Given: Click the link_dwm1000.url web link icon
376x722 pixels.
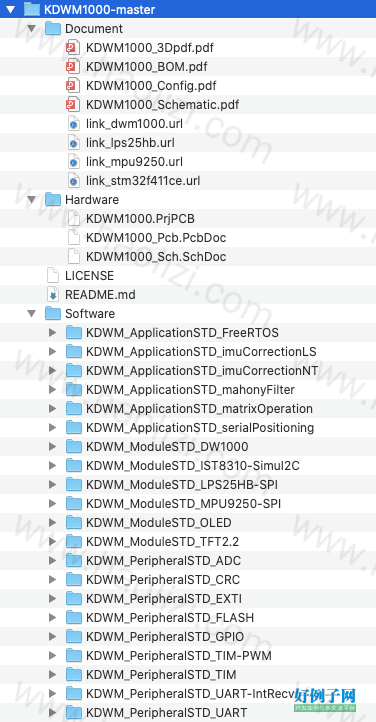Looking at the screenshot, I should [74, 123].
